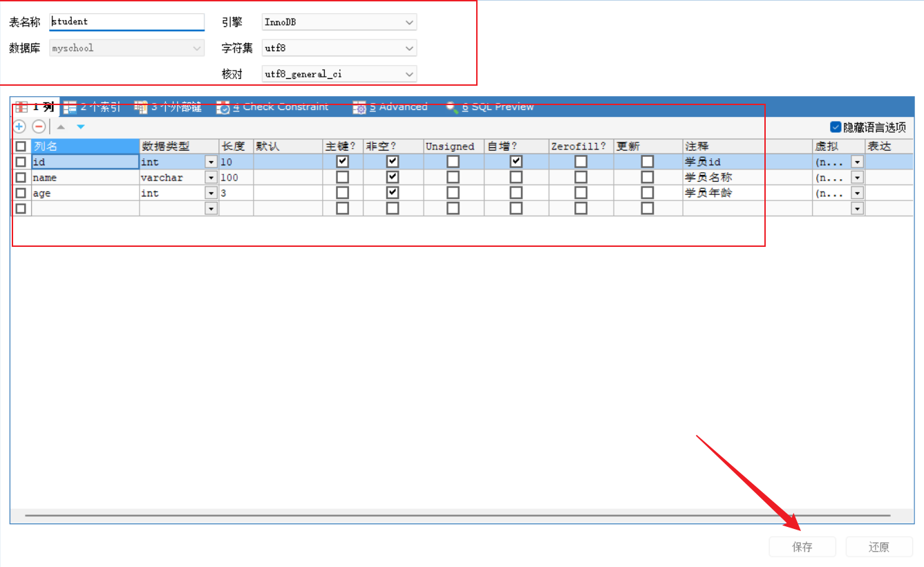Enable Unsigned checkbox for id row
The image size is (924, 567).
click(453, 161)
